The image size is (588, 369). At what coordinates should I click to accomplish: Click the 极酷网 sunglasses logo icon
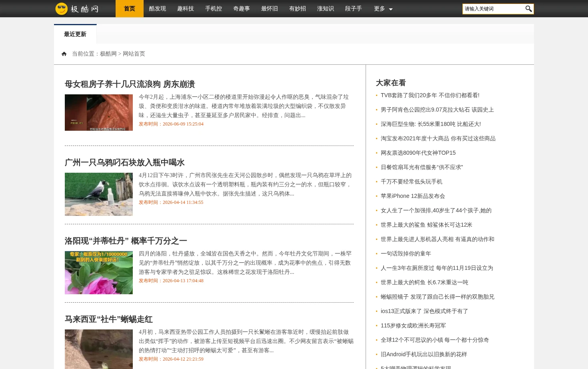62,8
